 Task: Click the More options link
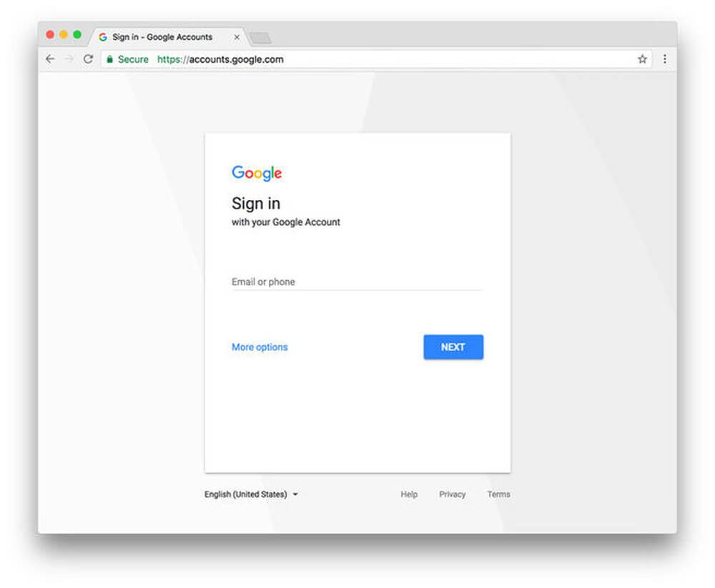click(x=260, y=347)
